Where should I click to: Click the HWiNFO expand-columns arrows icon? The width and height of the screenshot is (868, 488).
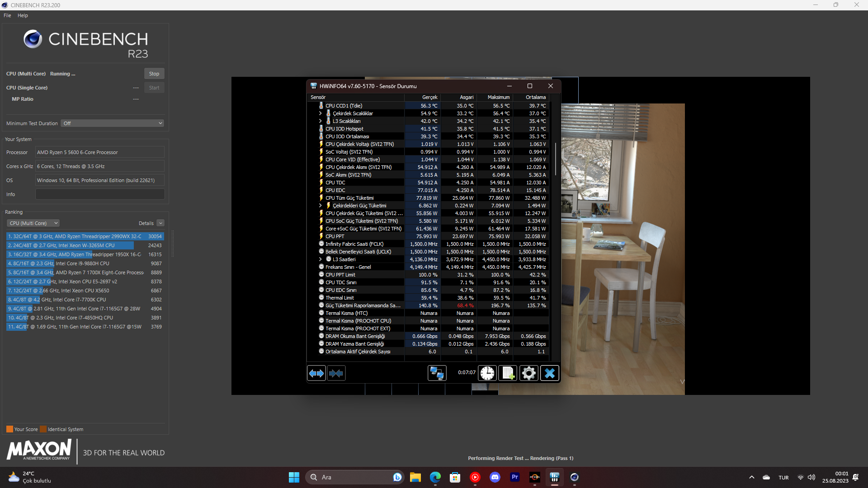[316, 373]
